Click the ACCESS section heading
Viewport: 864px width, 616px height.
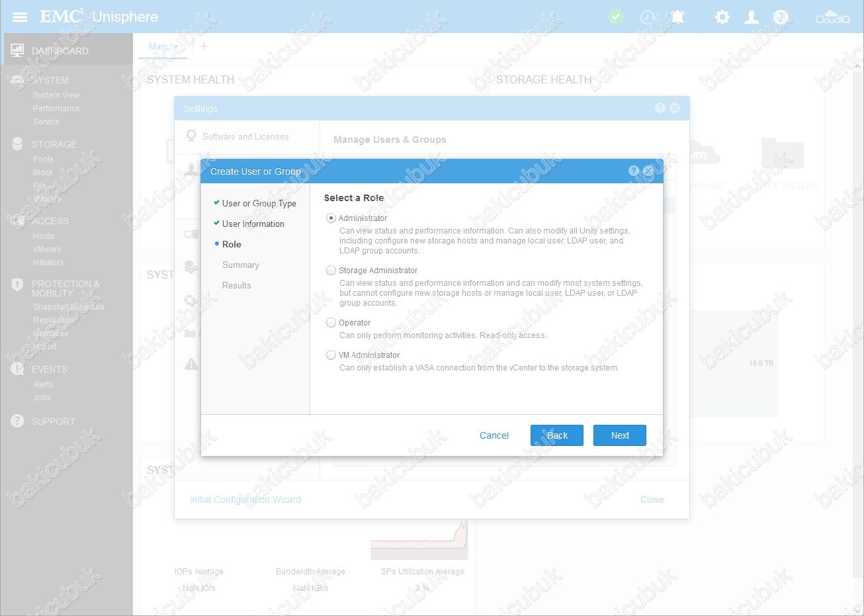coord(50,221)
